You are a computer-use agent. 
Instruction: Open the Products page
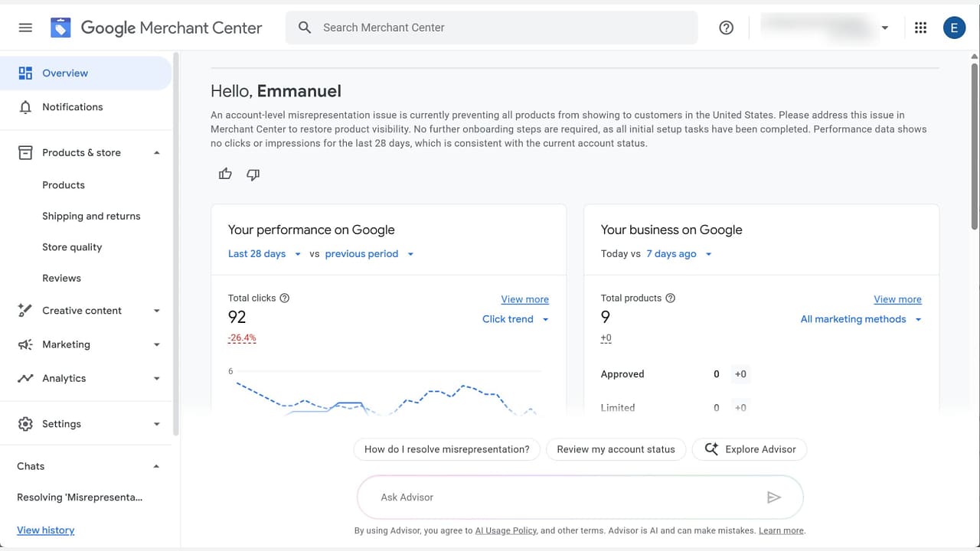[64, 185]
